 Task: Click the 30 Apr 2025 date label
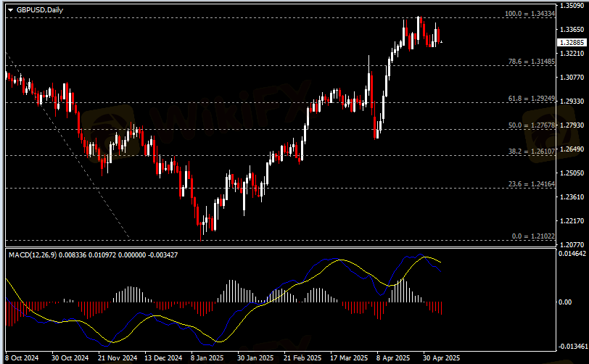point(442,358)
